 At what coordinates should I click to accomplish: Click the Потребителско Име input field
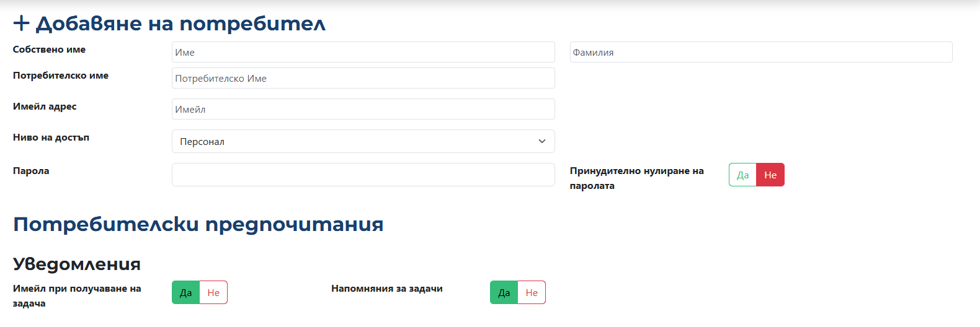pyautogui.click(x=363, y=78)
